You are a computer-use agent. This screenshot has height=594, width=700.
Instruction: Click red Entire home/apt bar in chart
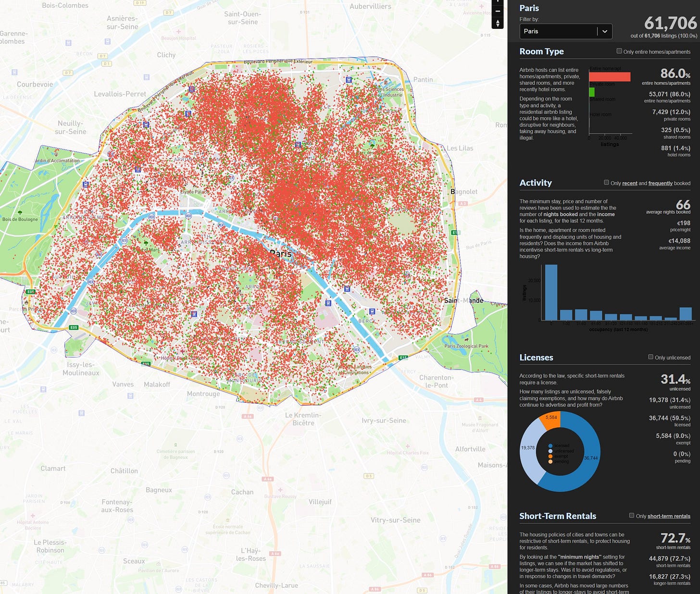coord(610,77)
